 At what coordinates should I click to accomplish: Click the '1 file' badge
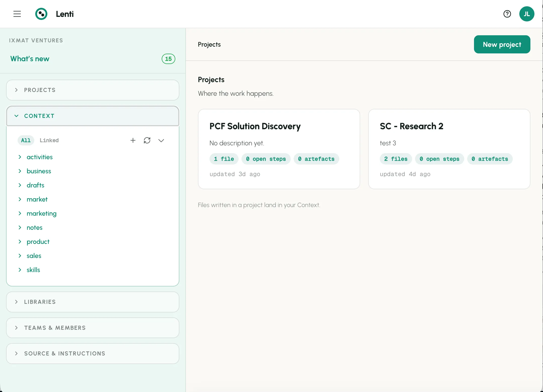pyautogui.click(x=224, y=159)
